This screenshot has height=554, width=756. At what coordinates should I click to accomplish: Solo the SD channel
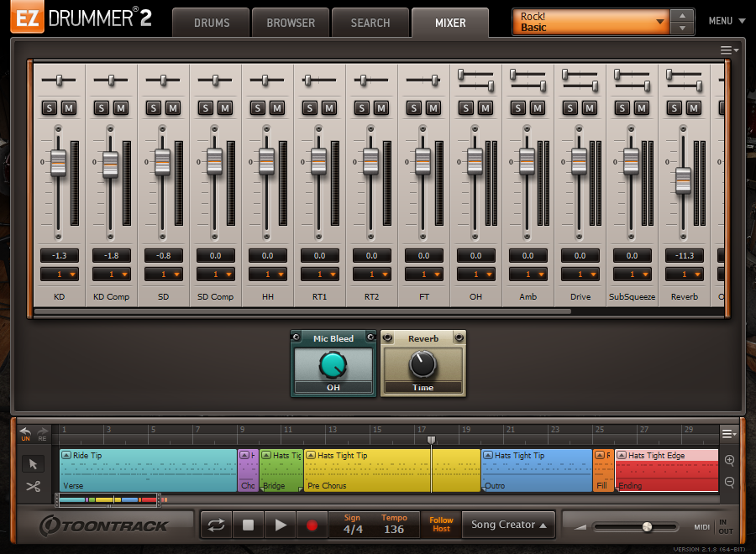pyautogui.click(x=154, y=108)
